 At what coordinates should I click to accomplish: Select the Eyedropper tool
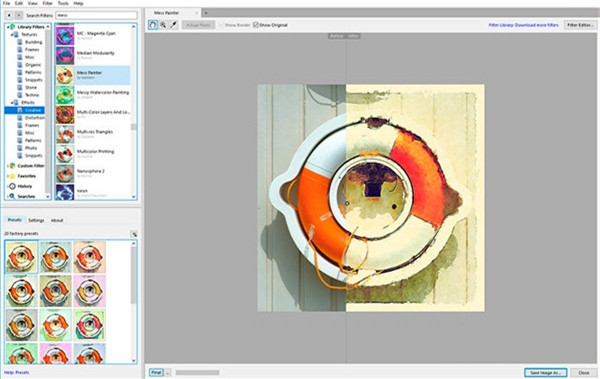pyautogui.click(x=173, y=25)
